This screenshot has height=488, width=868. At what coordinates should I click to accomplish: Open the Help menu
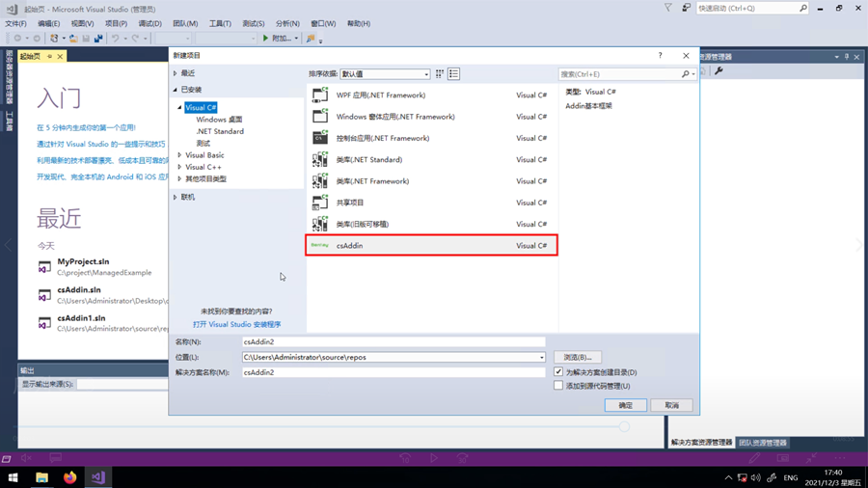(x=358, y=23)
